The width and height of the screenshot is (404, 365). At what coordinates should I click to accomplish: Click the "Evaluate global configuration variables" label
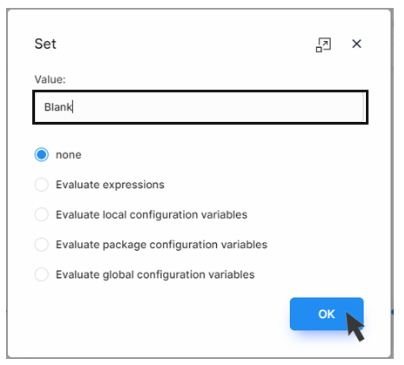pyautogui.click(x=155, y=275)
